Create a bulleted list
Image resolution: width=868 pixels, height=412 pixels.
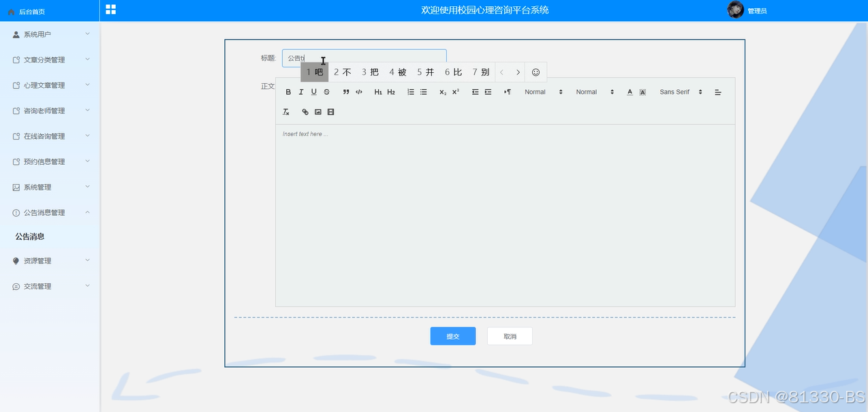424,92
